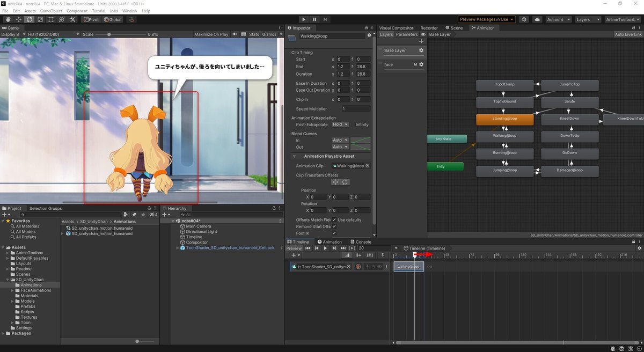Toggle Auto Live Link in the Animator
The width and height of the screenshot is (644, 352).
[628, 34]
